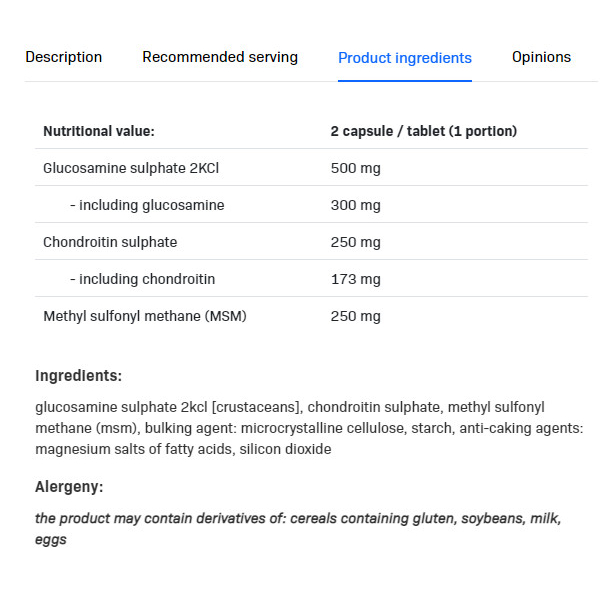Image resolution: width=612 pixels, height=612 pixels.
Task: Click the 2 capsule / tablet portion header
Action: coord(423,131)
